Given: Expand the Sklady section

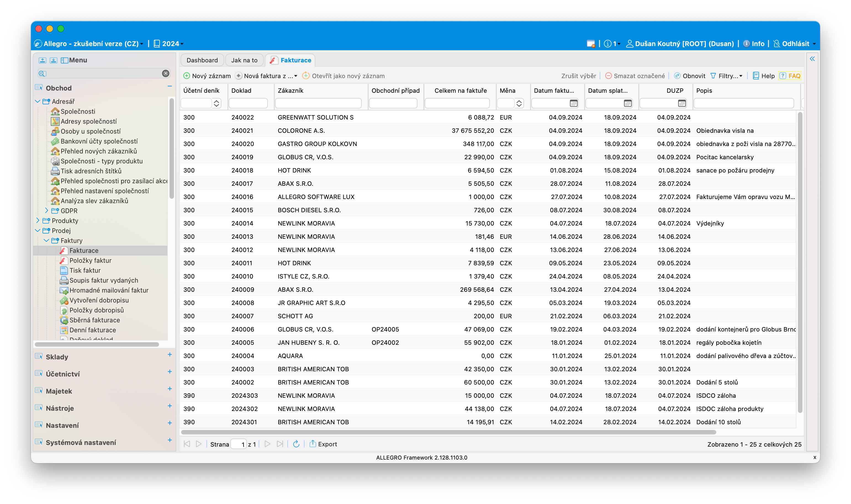Looking at the screenshot, I should click(x=170, y=355).
